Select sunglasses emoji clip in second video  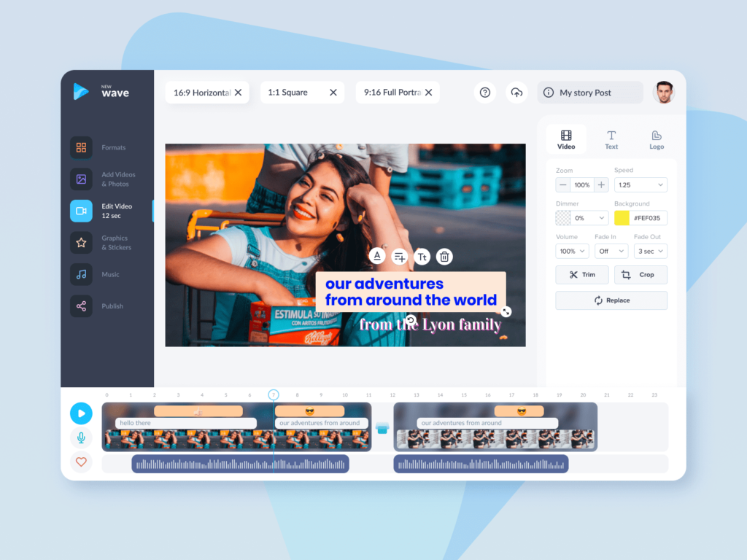coord(519,411)
